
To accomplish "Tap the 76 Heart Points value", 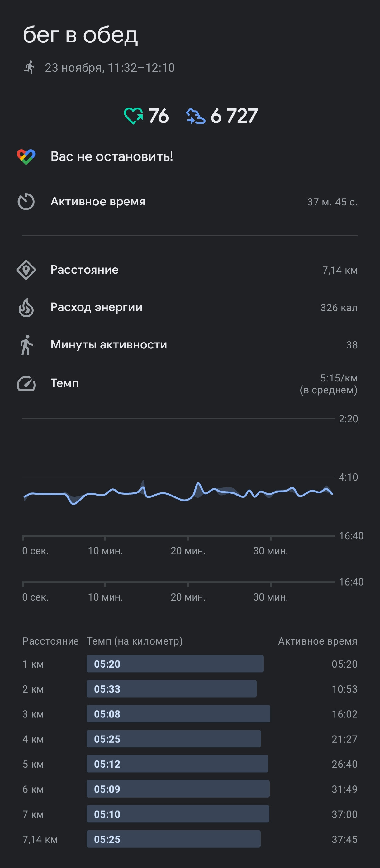I will pos(158,116).
